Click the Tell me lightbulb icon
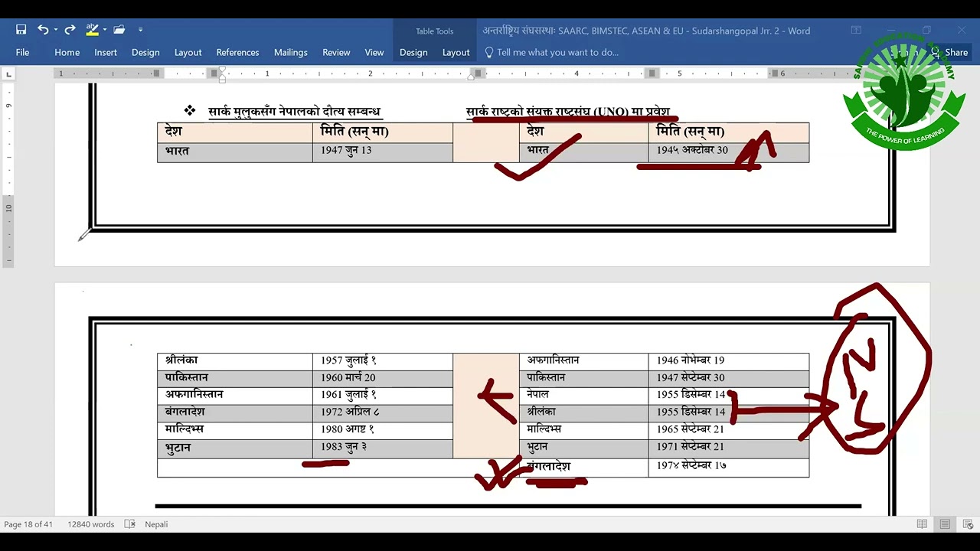The height and width of the screenshot is (551, 980). point(489,52)
